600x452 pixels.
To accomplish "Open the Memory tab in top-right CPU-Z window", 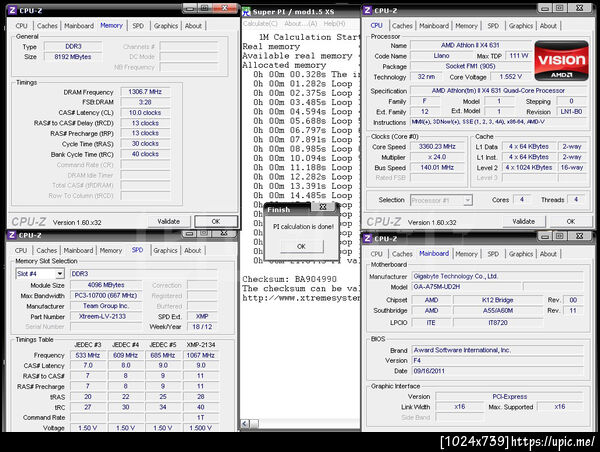I will click(466, 26).
